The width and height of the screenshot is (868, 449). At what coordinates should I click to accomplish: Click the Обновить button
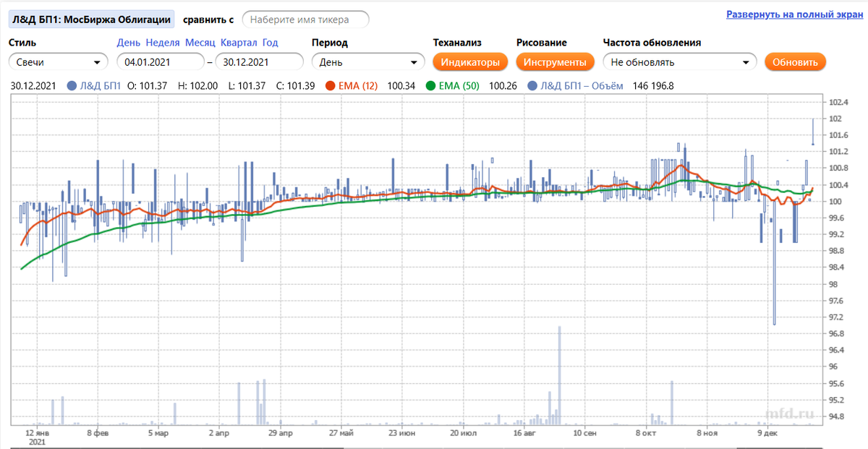pyautogui.click(x=795, y=62)
